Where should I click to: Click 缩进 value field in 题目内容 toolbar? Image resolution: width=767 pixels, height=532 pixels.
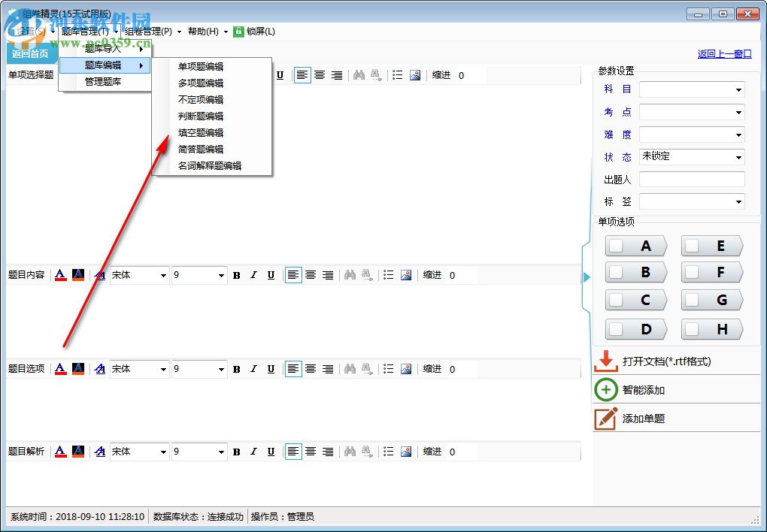point(462,275)
